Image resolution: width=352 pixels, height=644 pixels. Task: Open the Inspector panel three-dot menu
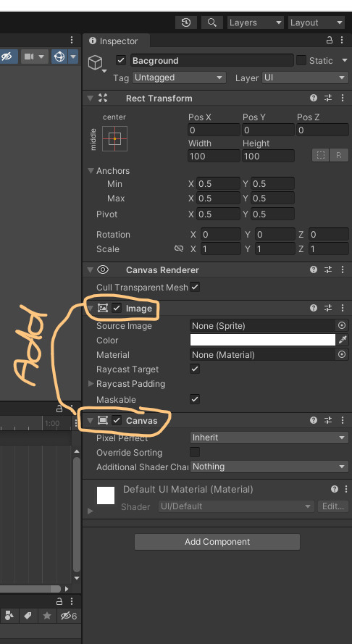[x=342, y=41]
